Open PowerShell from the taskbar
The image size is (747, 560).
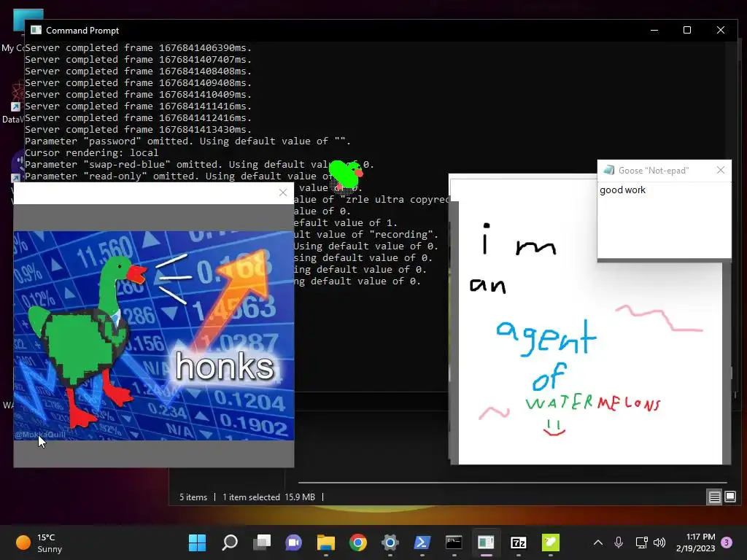tap(422, 542)
